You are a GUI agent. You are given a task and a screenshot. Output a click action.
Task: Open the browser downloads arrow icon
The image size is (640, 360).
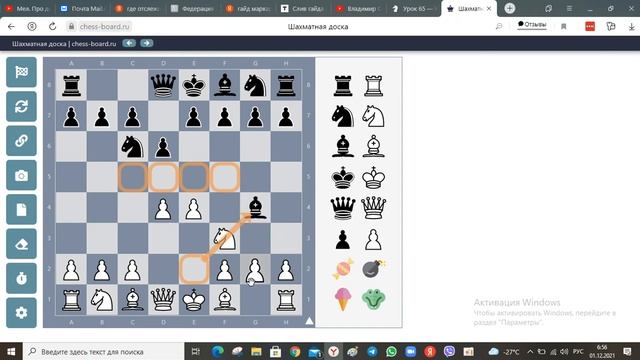631,27
